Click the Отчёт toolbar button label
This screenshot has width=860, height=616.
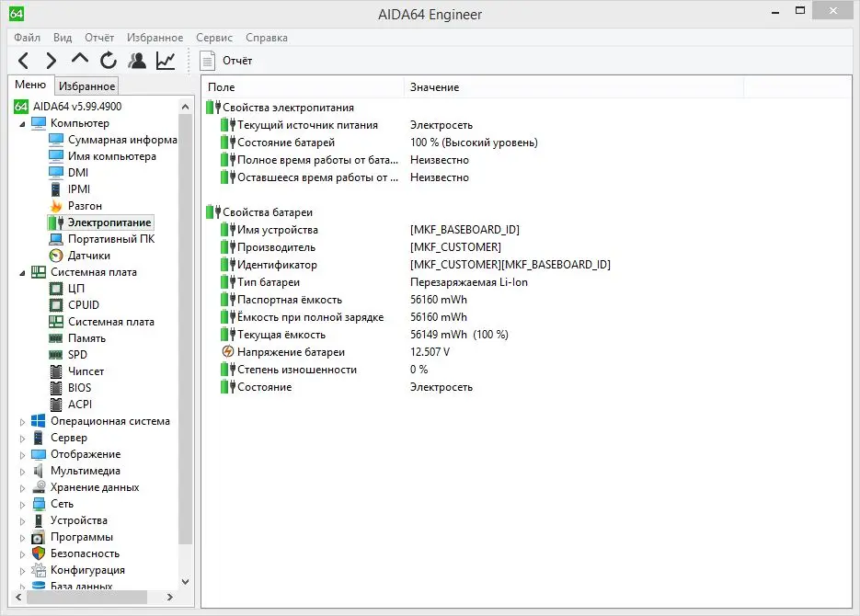point(237,61)
